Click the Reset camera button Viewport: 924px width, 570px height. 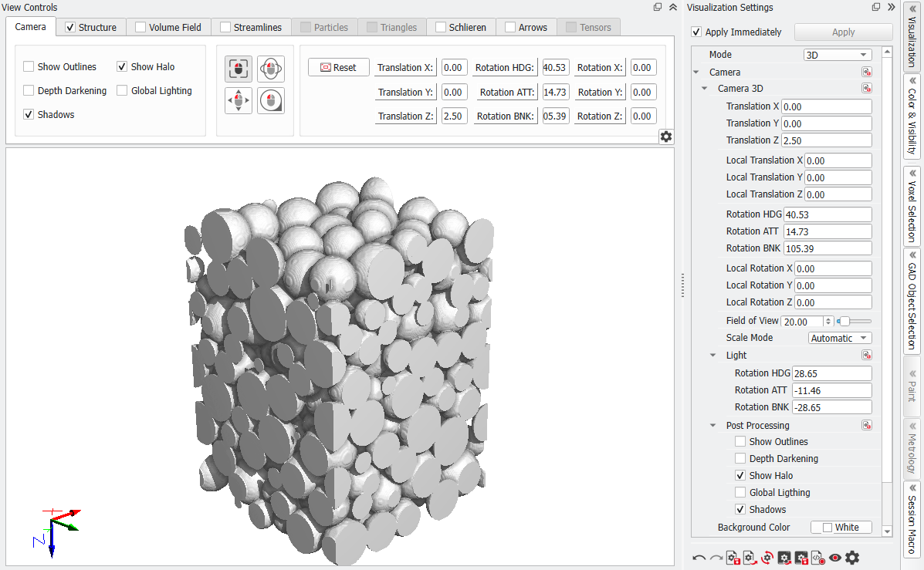point(338,68)
